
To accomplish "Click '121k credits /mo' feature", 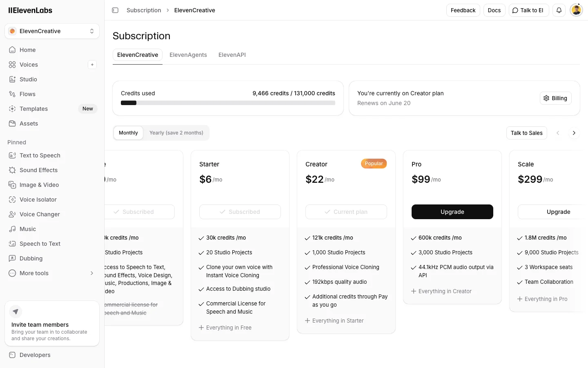I will click(333, 238).
